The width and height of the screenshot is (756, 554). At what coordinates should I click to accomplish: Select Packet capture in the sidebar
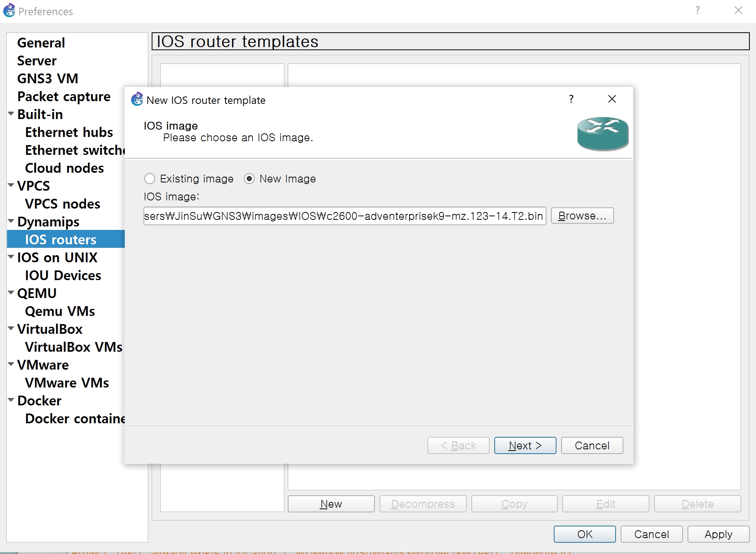[x=64, y=96]
